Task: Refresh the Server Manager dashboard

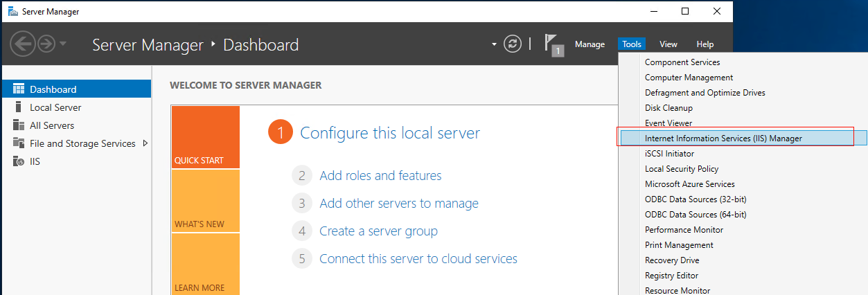Action: point(512,44)
